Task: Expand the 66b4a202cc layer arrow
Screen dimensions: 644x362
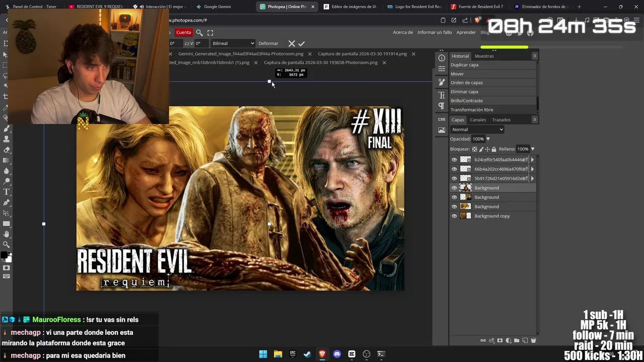Action: click(x=532, y=169)
